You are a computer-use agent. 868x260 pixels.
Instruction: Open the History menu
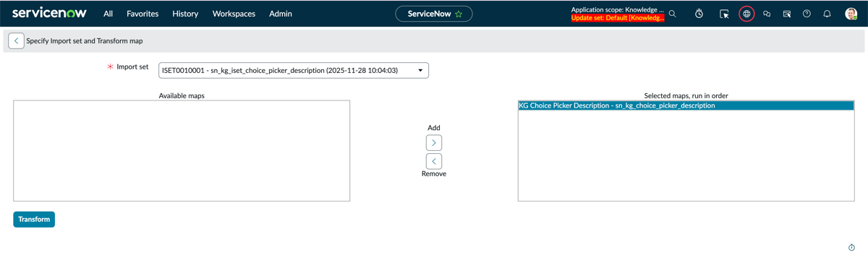click(x=185, y=14)
